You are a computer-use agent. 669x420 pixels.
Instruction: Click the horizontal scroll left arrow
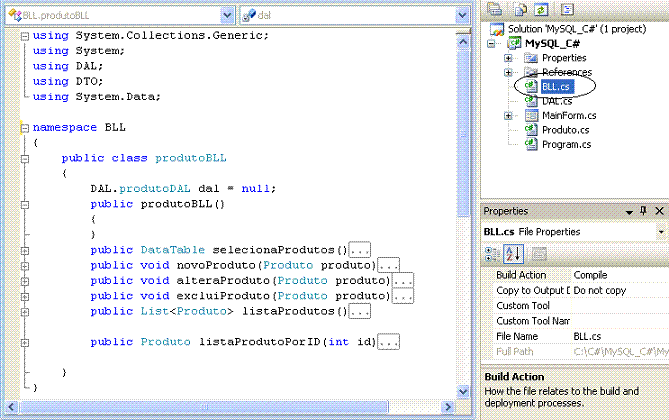11,407
